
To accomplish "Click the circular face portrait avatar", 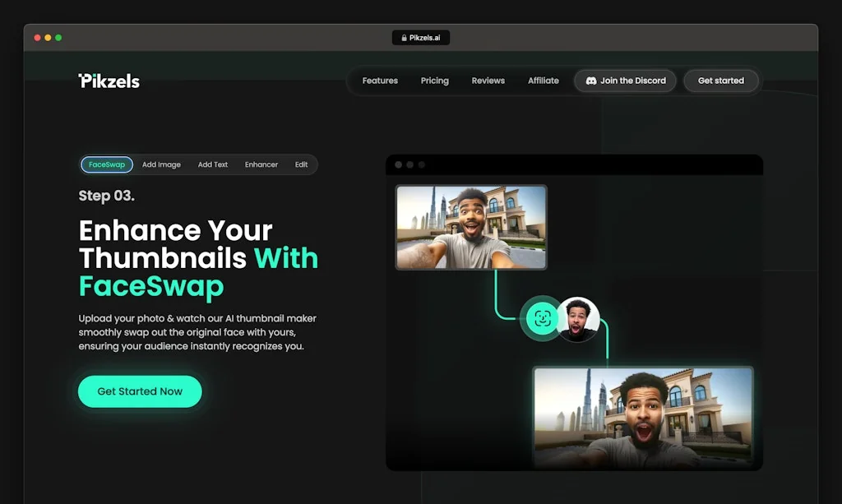I will click(578, 319).
